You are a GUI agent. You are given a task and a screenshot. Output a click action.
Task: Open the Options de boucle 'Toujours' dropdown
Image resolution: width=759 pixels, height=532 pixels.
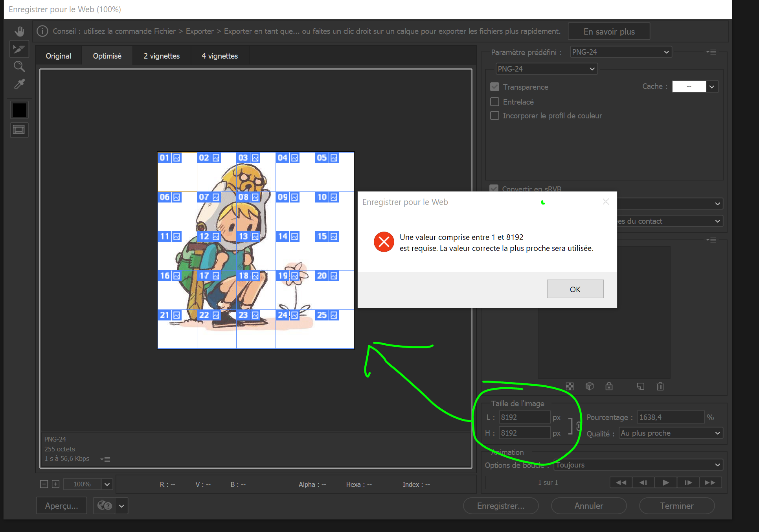click(638, 465)
